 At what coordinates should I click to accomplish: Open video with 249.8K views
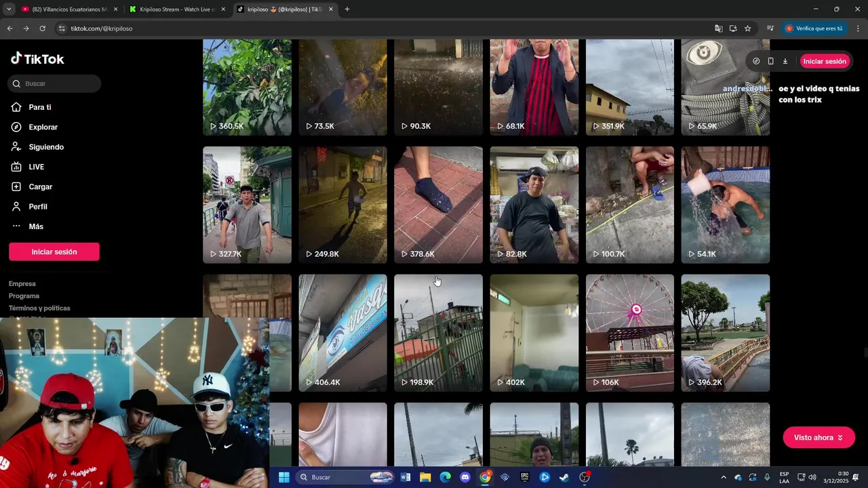point(342,205)
